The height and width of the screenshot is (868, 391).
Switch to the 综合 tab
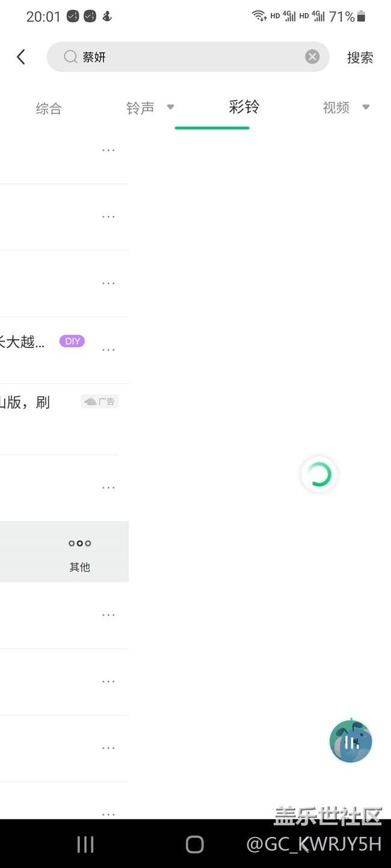coord(49,108)
